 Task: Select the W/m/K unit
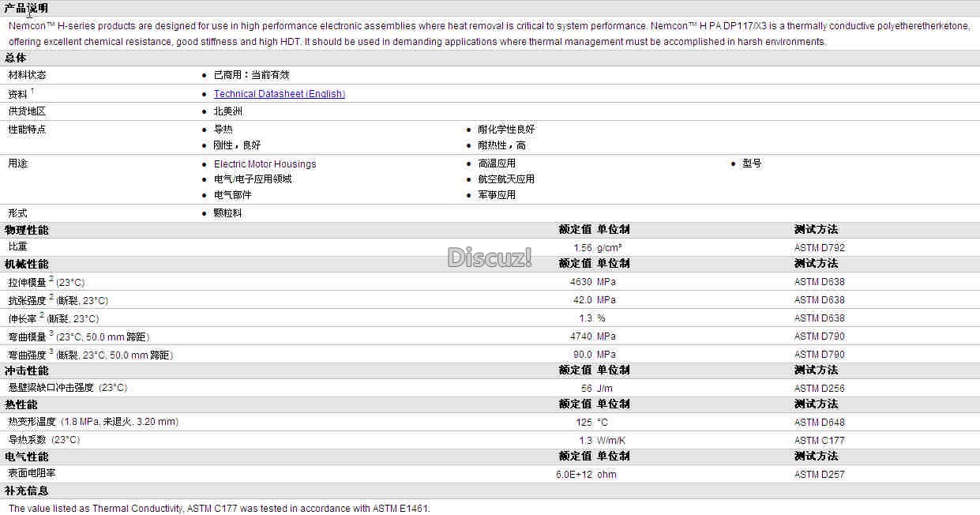611,441
